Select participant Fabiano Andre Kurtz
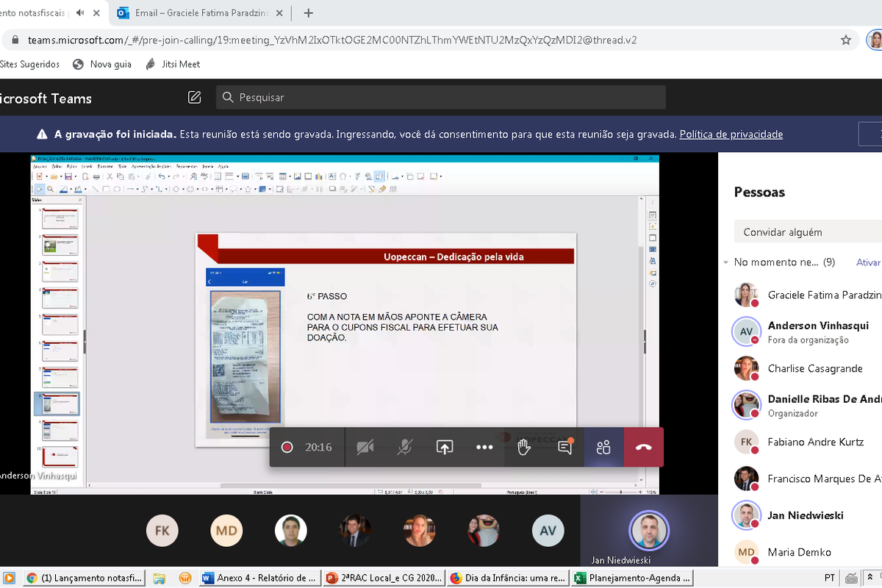This screenshot has height=588, width=882. tap(808, 442)
